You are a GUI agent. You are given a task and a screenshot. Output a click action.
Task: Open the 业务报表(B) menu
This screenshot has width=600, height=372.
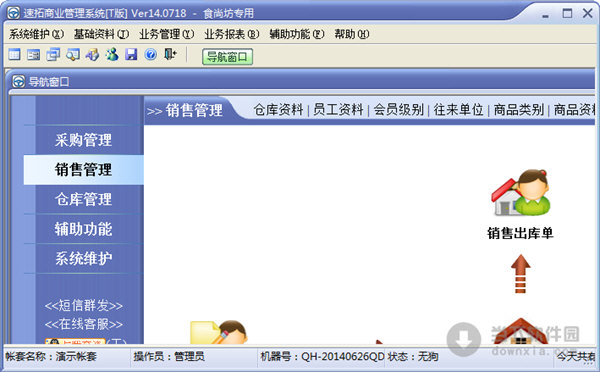pos(232,34)
